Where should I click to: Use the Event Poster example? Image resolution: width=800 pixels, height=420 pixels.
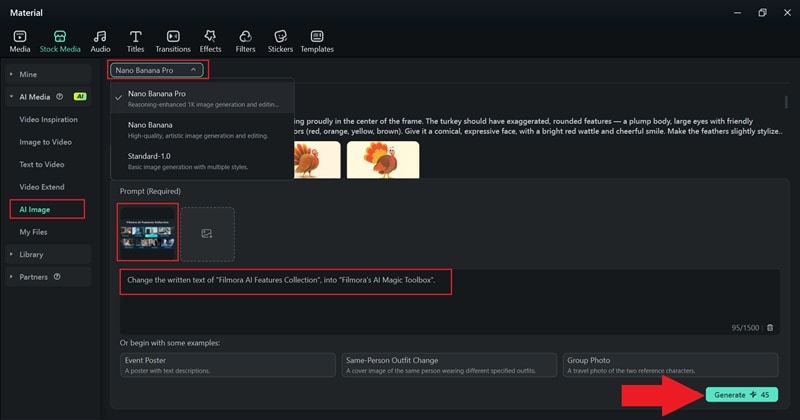coord(228,365)
